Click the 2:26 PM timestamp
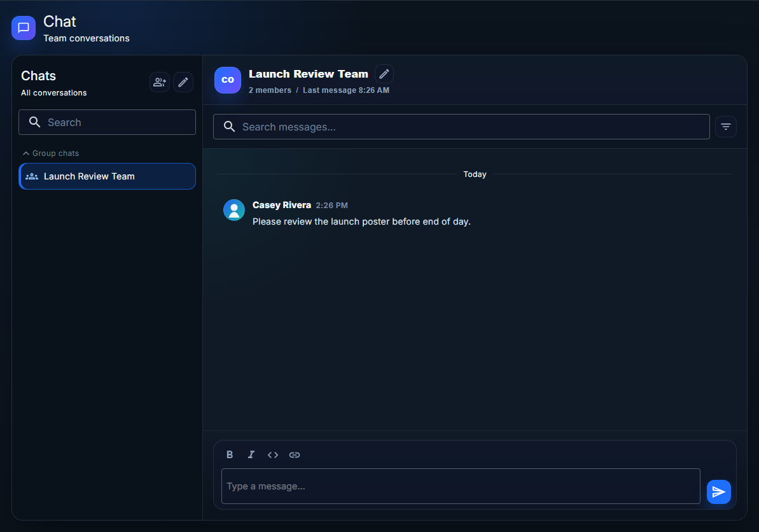 point(331,206)
